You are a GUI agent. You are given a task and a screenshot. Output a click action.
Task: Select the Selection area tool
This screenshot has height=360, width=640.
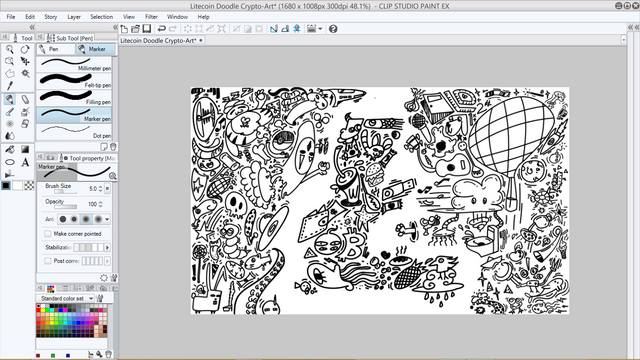9,73
